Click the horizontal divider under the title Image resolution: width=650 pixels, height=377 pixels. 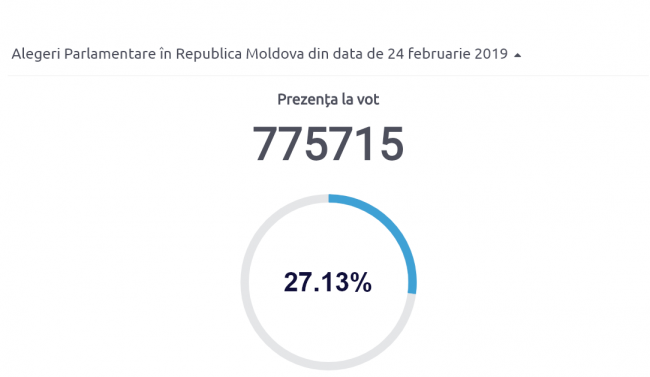click(x=328, y=75)
